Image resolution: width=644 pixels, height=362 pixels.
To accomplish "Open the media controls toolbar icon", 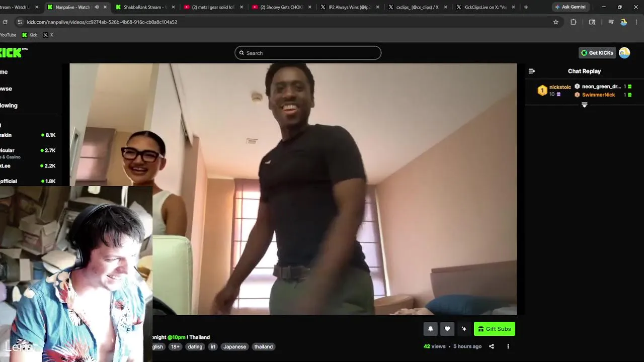I will 611,22.
